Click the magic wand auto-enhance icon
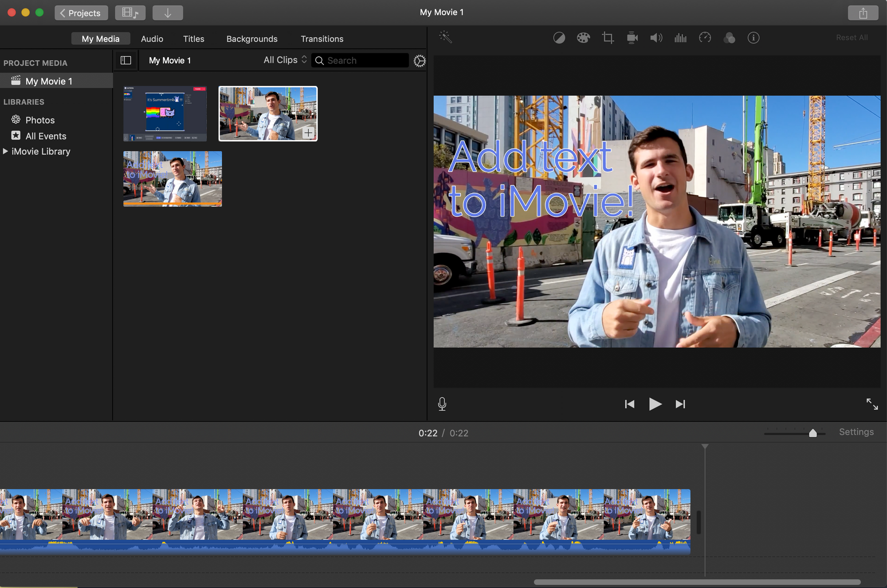 coord(445,37)
